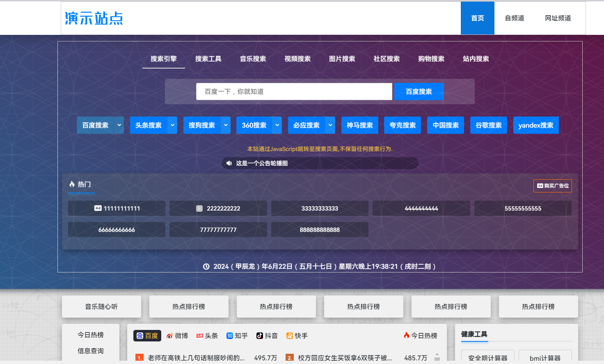Viewport: 604px width, 364px height.
Task: Select the 搜索引擎 tab
Action: [x=164, y=59]
